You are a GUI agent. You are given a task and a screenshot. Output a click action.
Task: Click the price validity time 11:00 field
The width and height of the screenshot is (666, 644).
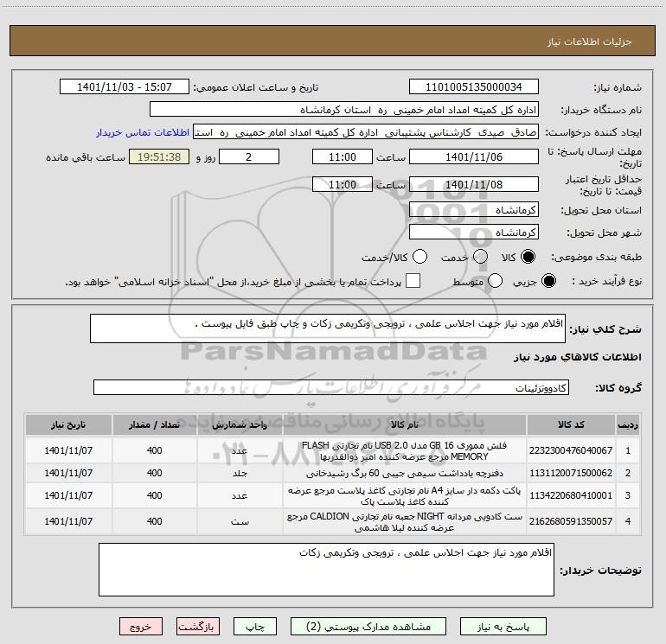343,184
